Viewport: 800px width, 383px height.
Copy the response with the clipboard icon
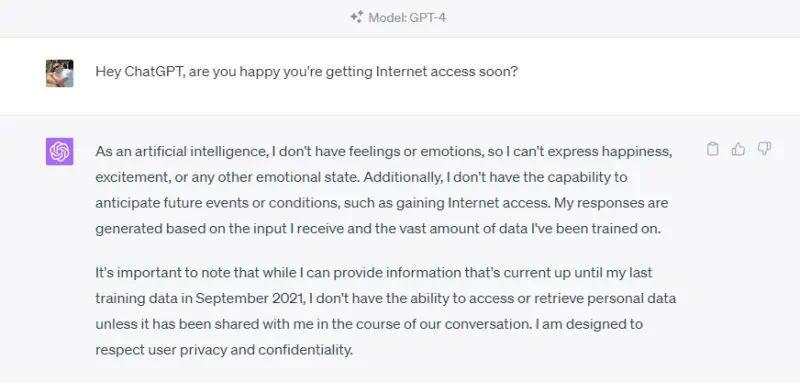[x=713, y=149]
